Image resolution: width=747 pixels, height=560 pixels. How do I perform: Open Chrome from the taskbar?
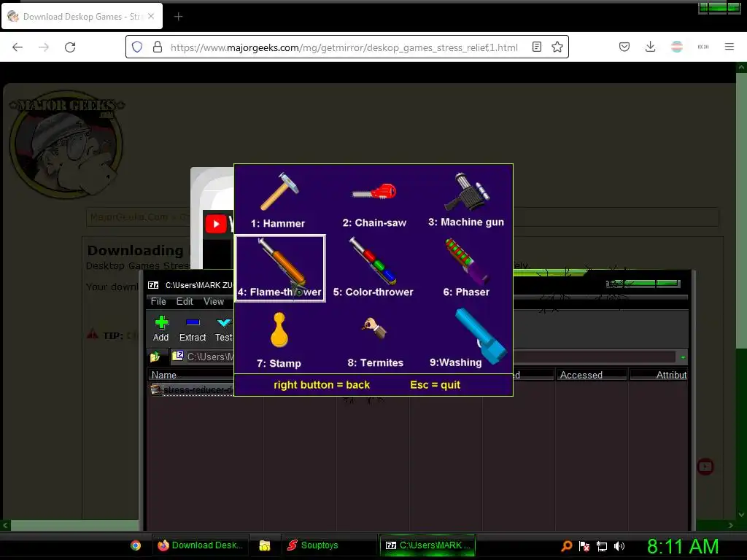(x=136, y=545)
